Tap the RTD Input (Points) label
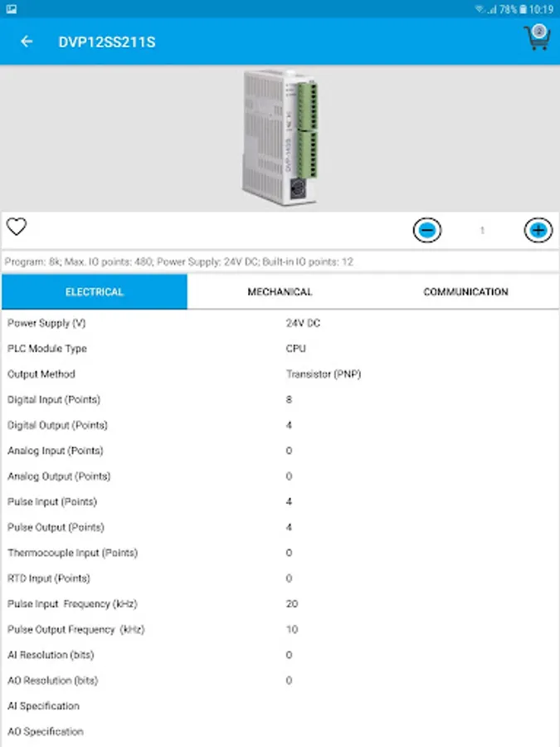Screen dimensions: 560x747 (49, 579)
